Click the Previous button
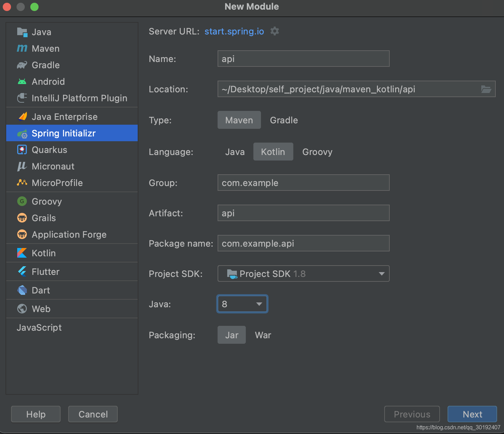 coord(412,414)
